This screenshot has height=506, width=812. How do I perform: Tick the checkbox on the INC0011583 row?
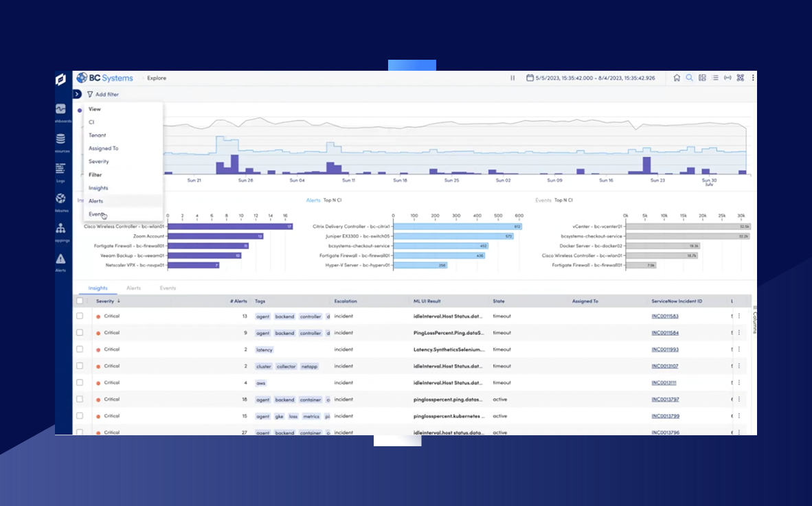click(80, 316)
